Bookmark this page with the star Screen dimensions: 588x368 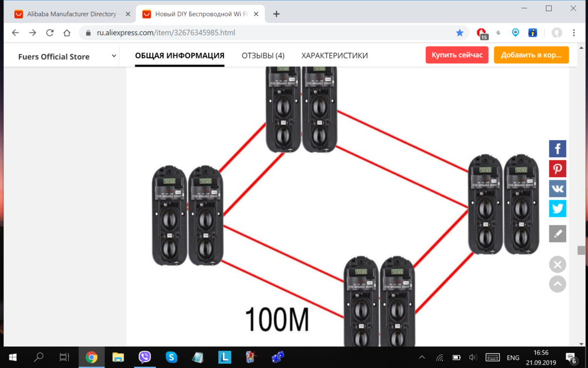pyautogui.click(x=459, y=33)
